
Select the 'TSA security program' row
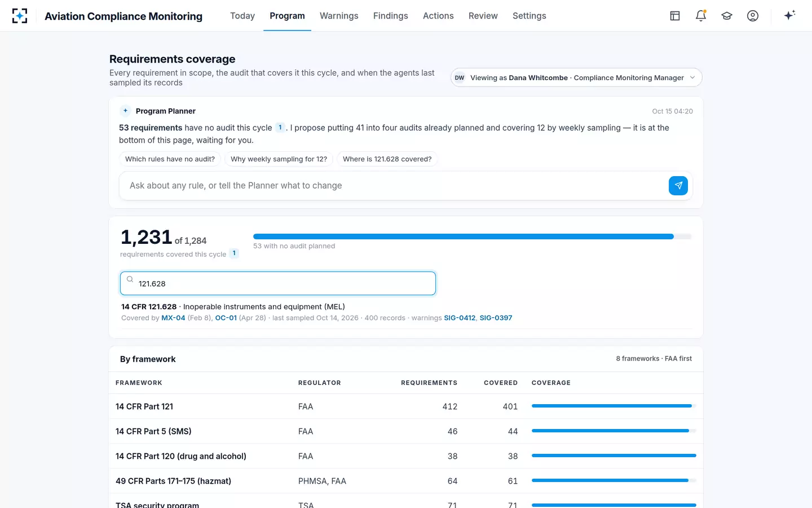406,501
